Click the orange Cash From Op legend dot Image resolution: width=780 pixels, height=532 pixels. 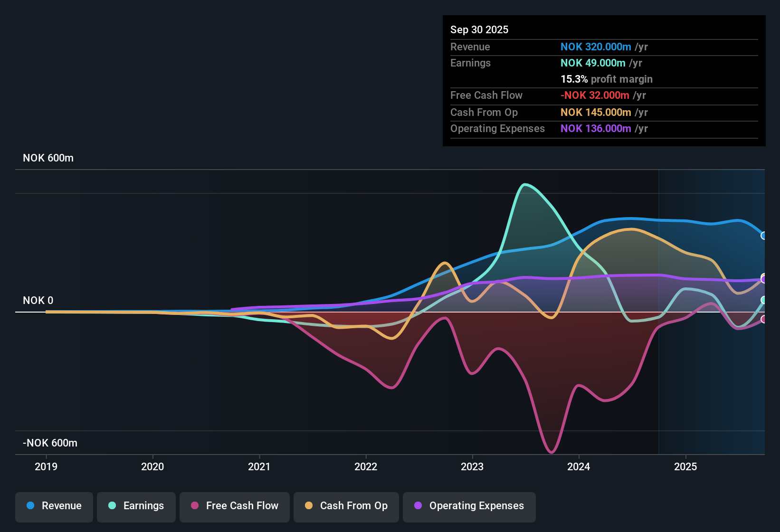[308, 506]
